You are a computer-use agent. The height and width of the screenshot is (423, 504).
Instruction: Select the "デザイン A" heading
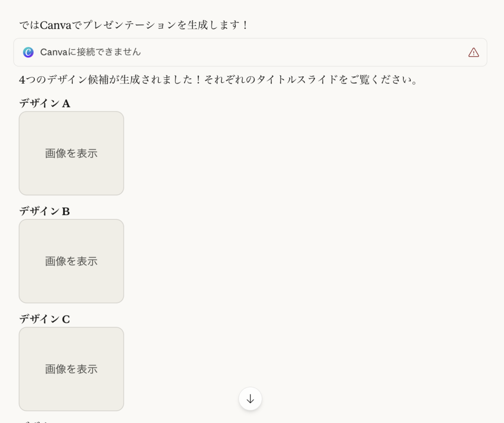[x=45, y=103]
